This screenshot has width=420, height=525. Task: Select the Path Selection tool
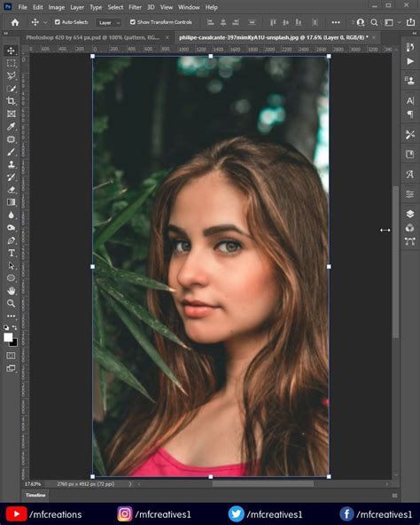click(11, 265)
